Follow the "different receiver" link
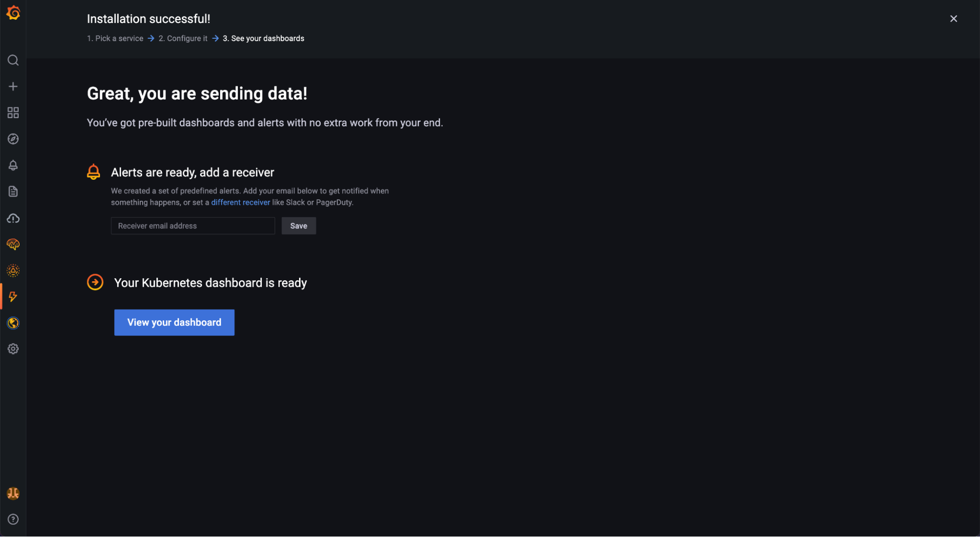This screenshot has height=537, width=980. click(x=240, y=202)
